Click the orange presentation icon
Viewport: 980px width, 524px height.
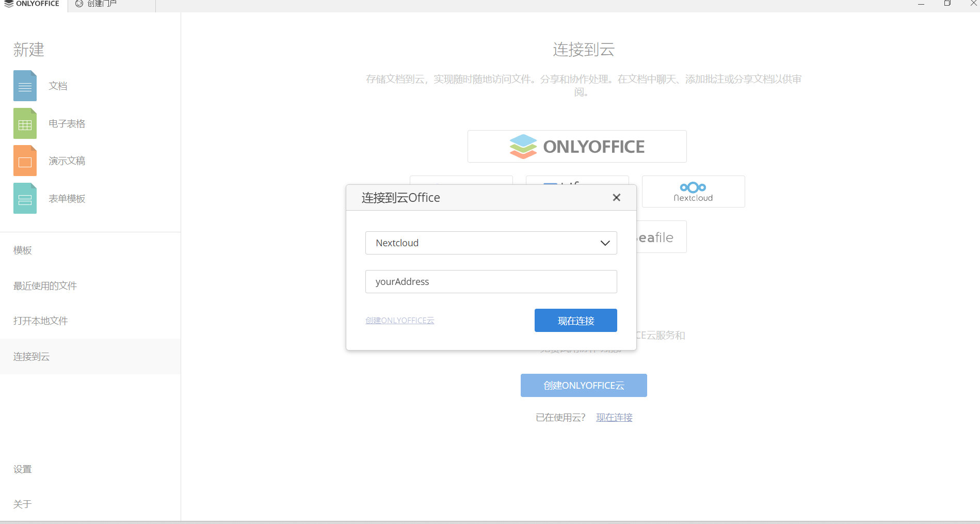(25, 161)
